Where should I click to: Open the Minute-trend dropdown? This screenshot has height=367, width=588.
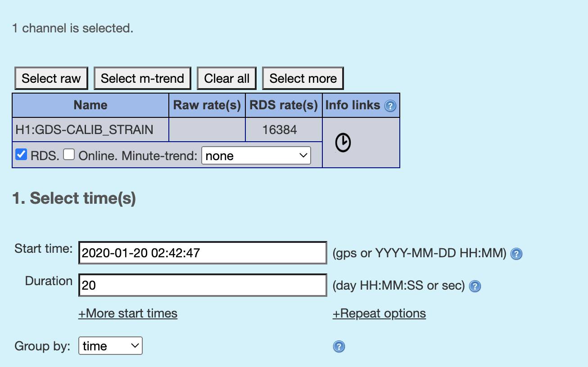(256, 156)
